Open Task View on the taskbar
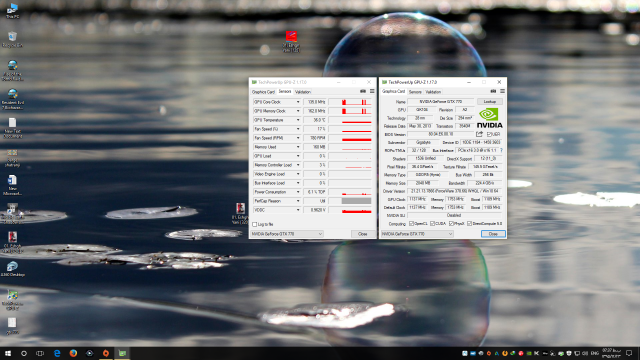The height and width of the screenshot is (360, 640). pyautogui.click(x=40, y=353)
